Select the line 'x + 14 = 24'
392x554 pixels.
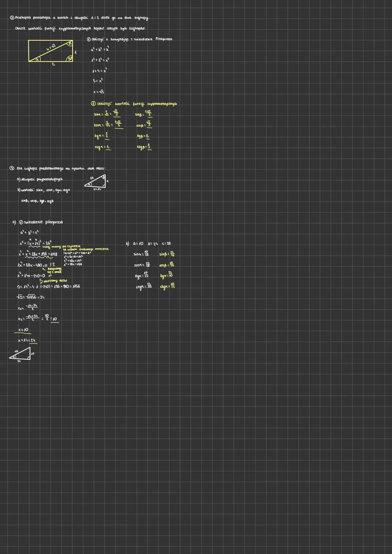point(27,340)
